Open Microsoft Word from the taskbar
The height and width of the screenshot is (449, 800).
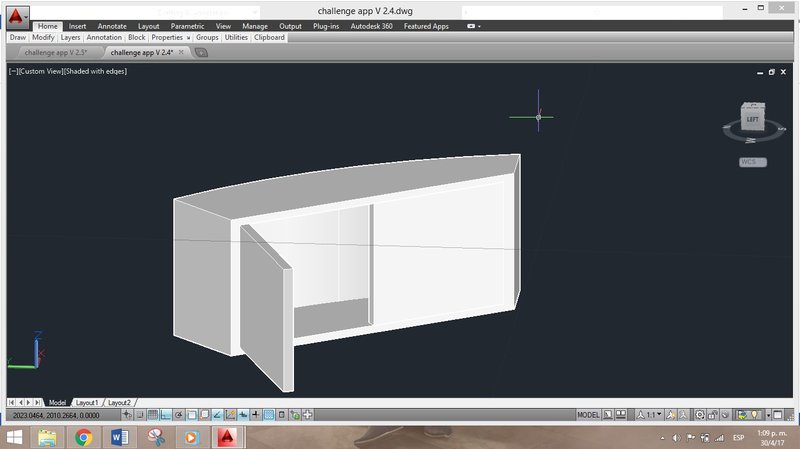click(x=119, y=437)
